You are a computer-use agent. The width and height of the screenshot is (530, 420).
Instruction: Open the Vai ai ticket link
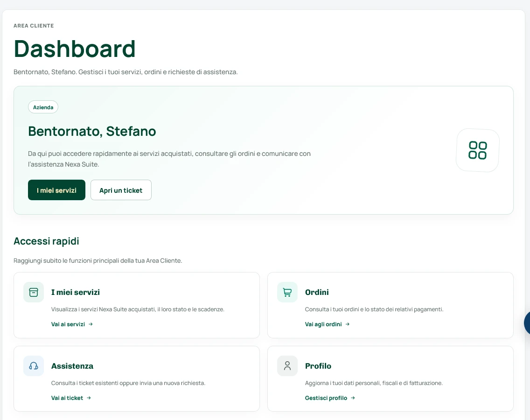pos(71,398)
